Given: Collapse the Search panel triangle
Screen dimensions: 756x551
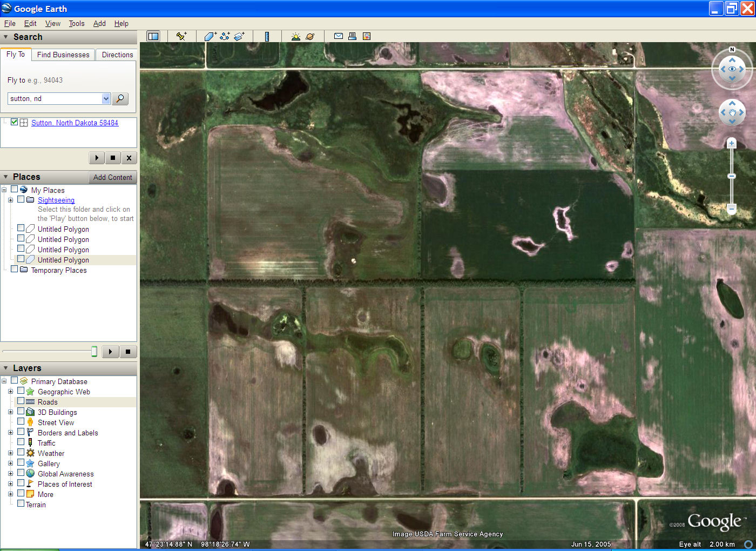Looking at the screenshot, I should 6,37.
